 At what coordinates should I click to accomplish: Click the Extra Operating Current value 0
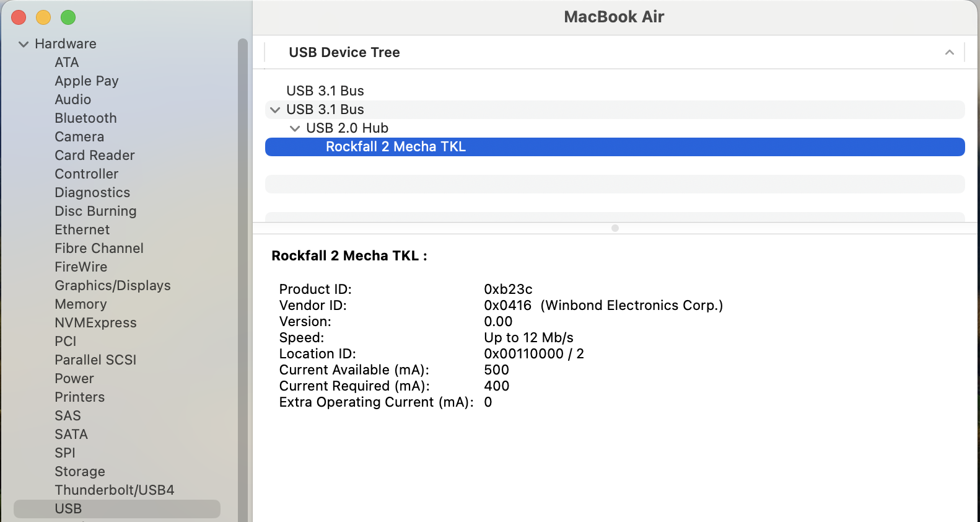488,402
